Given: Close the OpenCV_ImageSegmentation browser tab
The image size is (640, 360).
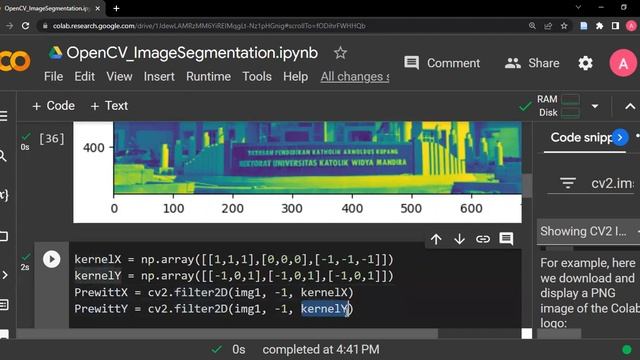Looking at the screenshot, I should [x=98, y=8].
